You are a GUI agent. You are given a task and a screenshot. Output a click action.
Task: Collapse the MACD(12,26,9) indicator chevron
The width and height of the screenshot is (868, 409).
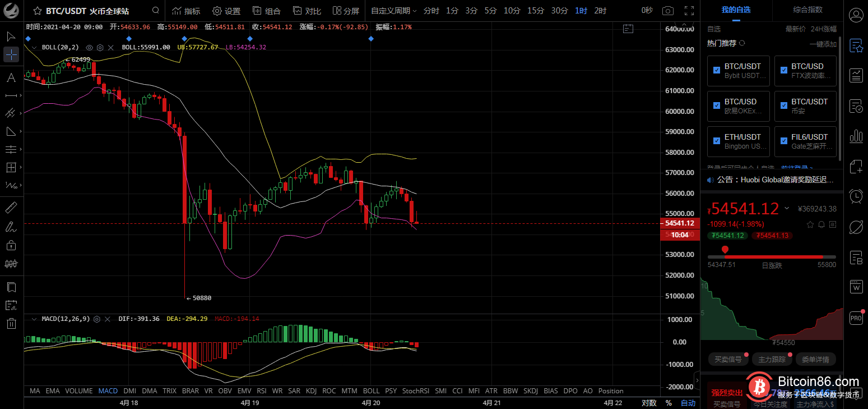(x=35, y=319)
